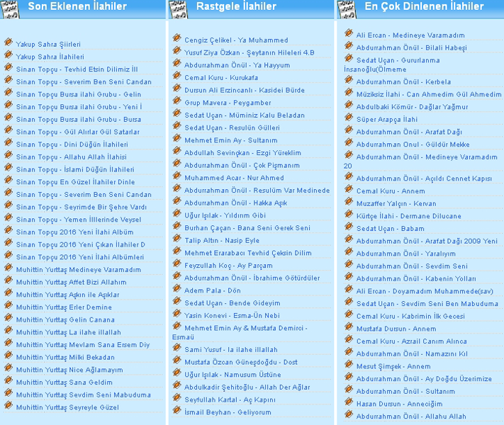Viewport: 504px width, 425px height.
Task: Open Muzaffer Yalçın - Kervan
Action: click(x=396, y=204)
